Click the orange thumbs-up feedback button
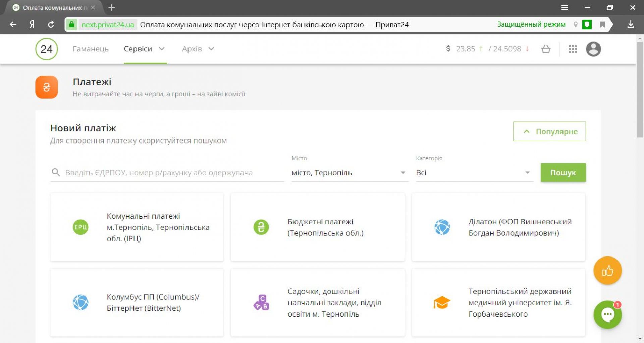 coord(607,271)
